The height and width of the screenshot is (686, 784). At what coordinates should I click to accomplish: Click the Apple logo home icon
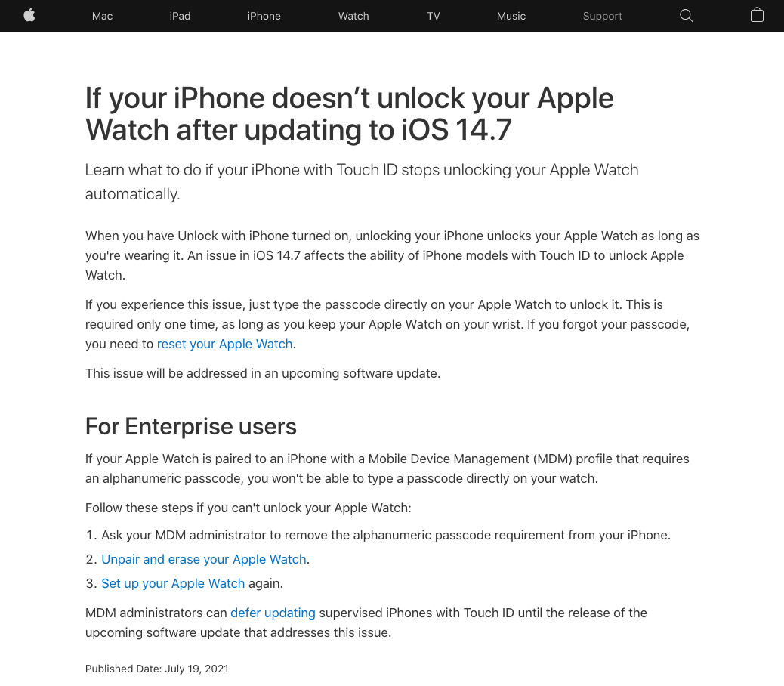(29, 16)
